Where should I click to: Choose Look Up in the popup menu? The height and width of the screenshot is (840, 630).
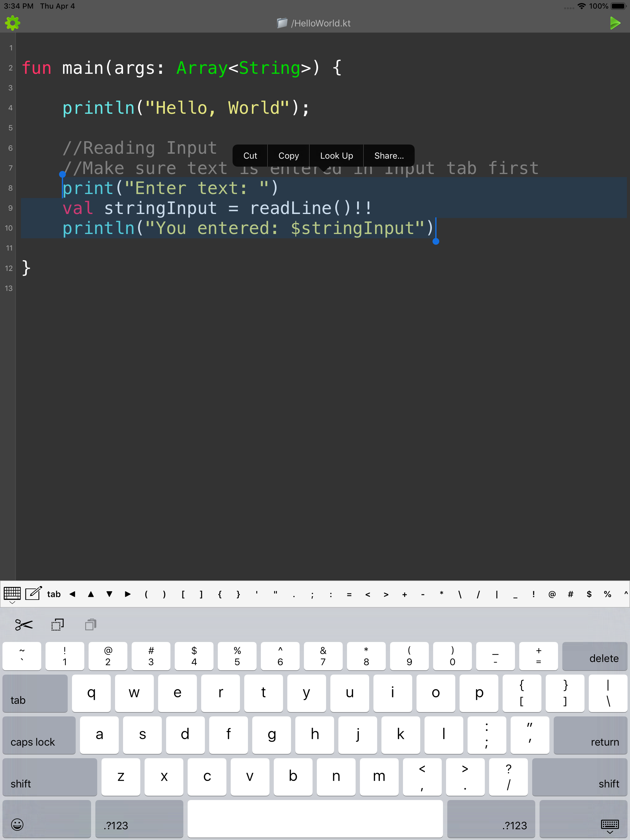coord(336,156)
